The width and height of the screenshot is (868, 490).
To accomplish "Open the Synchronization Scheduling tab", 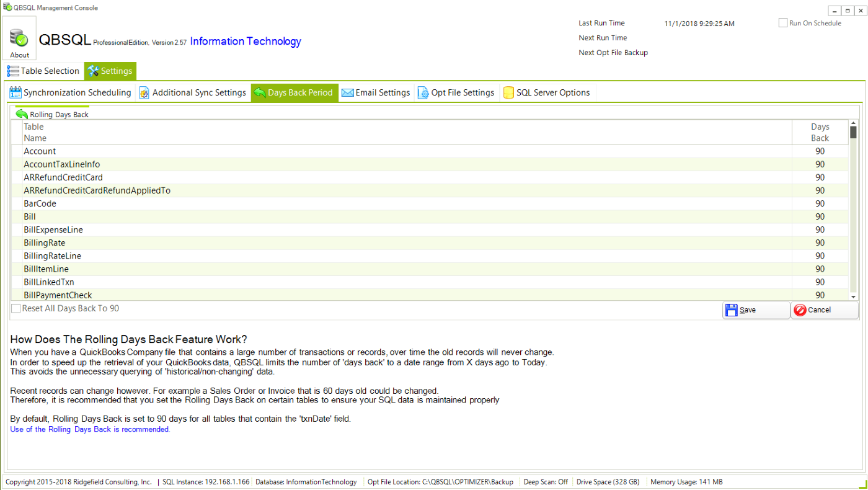I will (x=71, y=93).
